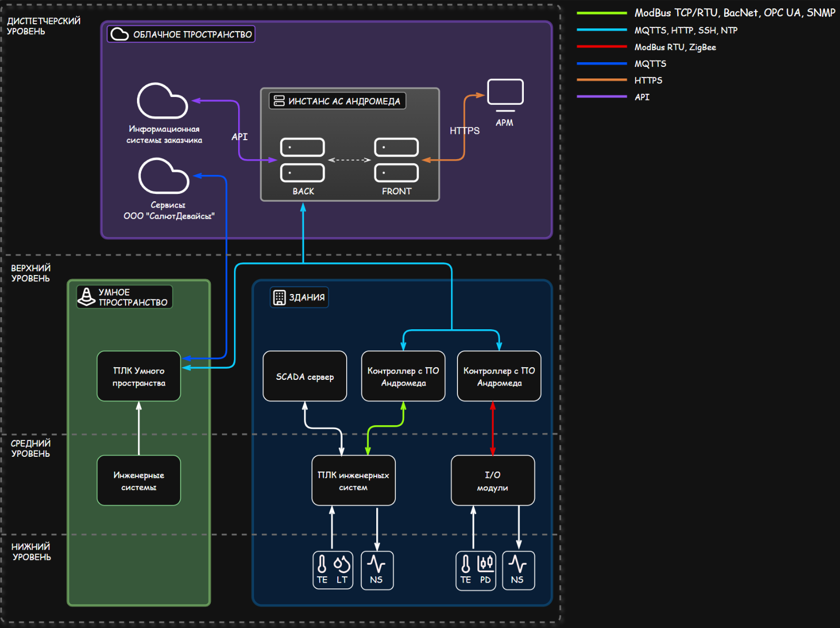The image size is (840, 628).
Task: Select the NS icon under I/O модули
Action: (x=517, y=570)
